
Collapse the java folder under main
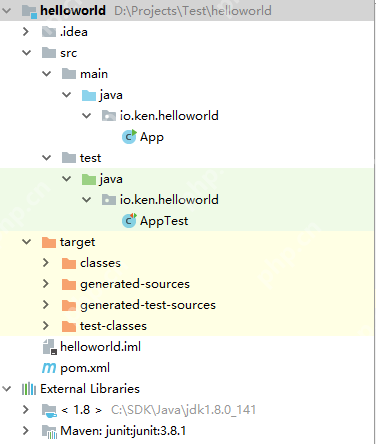(67, 95)
